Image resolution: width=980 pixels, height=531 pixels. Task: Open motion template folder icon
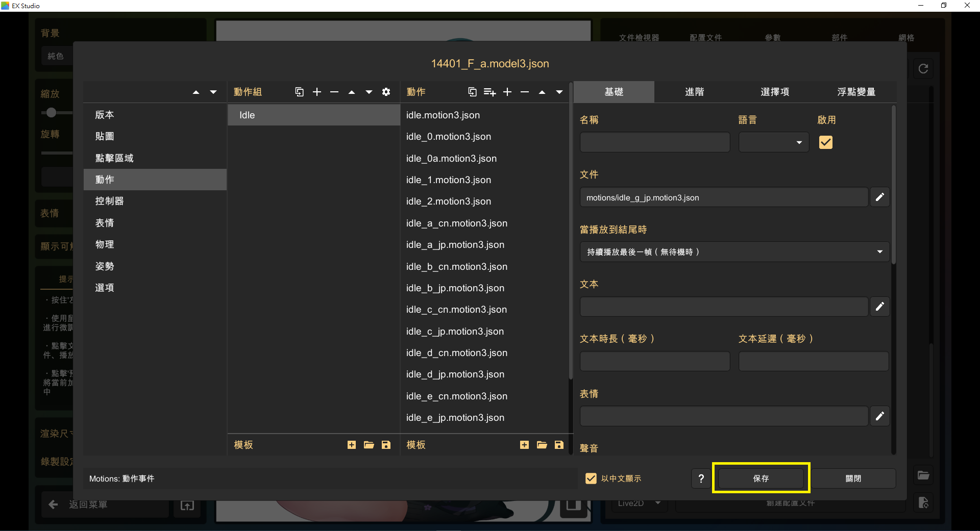pyautogui.click(x=542, y=445)
